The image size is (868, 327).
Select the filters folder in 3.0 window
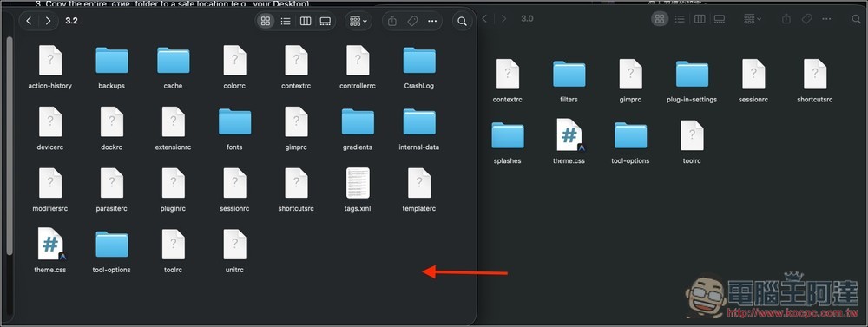(x=569, y=81)
